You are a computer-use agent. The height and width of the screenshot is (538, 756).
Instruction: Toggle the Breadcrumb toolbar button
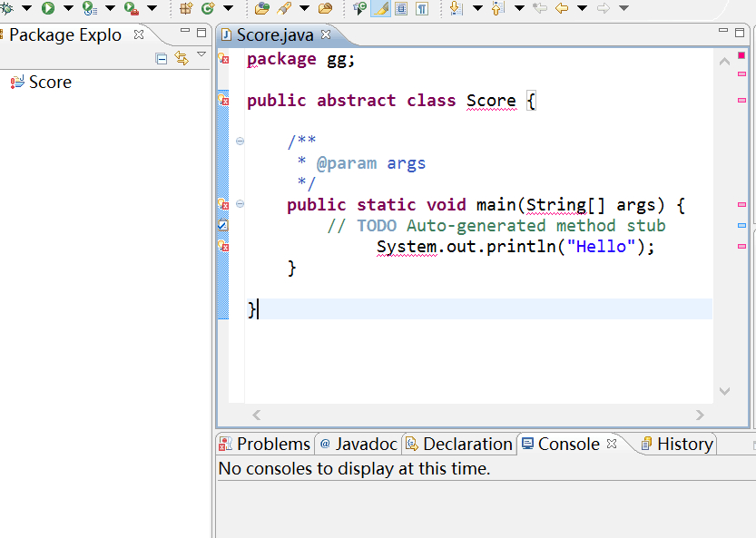coord(359,8)
